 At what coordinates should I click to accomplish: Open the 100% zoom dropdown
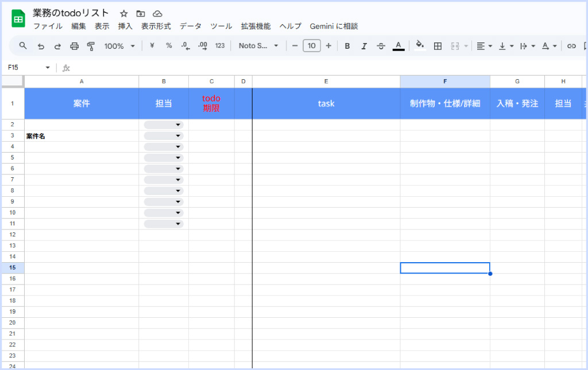pyautogui.click(x=119, y=46)
